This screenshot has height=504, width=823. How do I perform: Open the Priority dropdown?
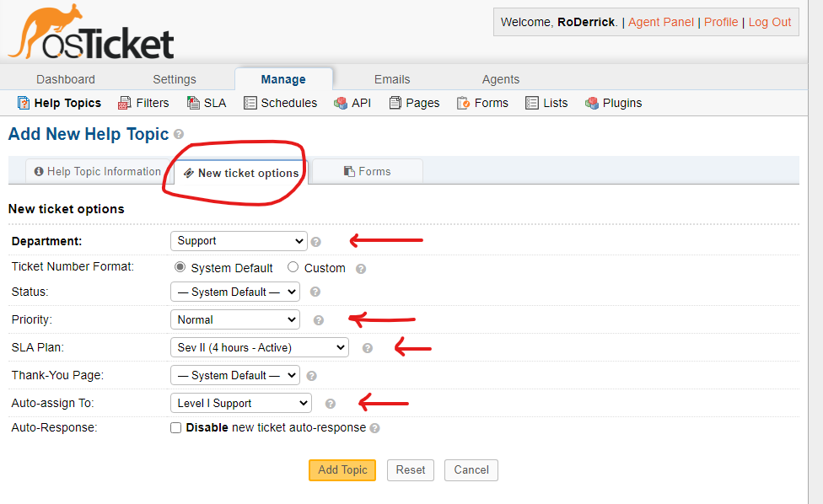[235, 320]
